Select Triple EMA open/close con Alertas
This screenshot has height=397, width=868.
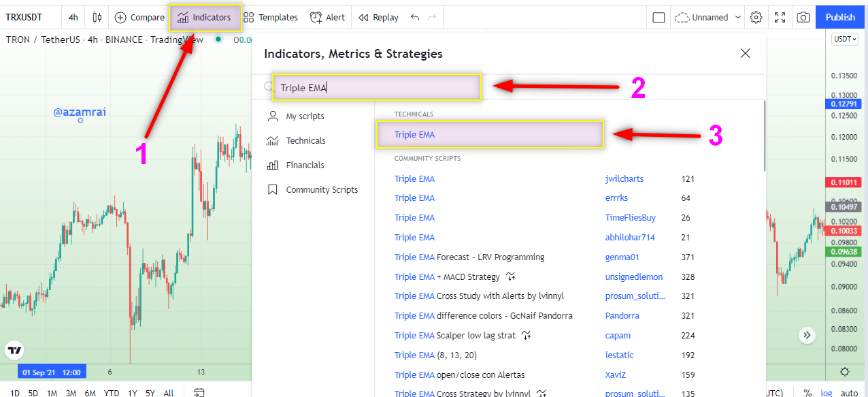coord(460,375)
